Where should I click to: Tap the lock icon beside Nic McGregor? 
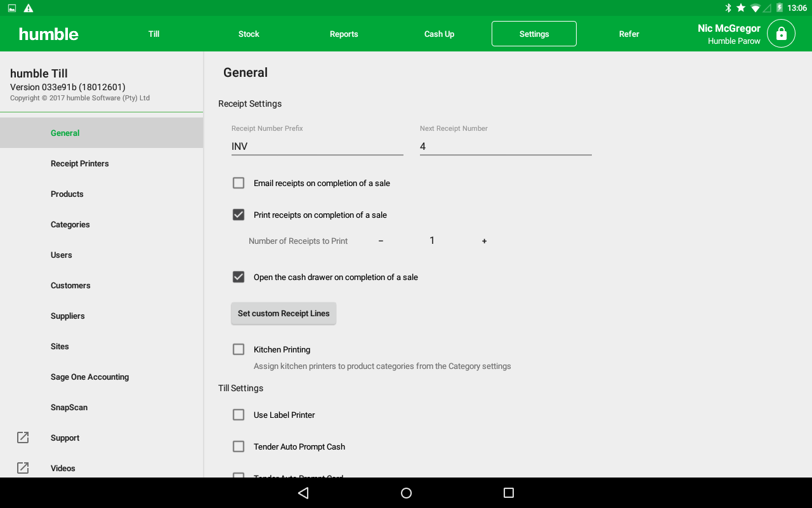781,34
